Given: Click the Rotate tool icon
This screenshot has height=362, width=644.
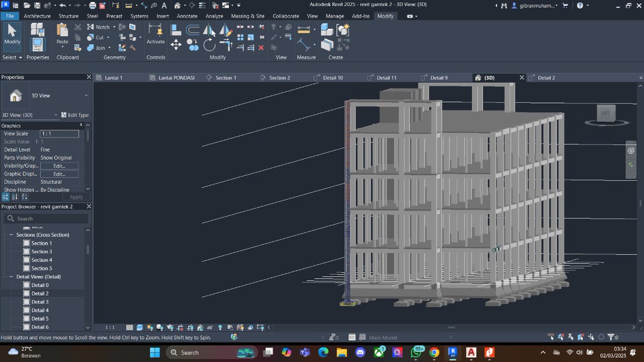Looking at the screenshot, I should coord(210,45).
